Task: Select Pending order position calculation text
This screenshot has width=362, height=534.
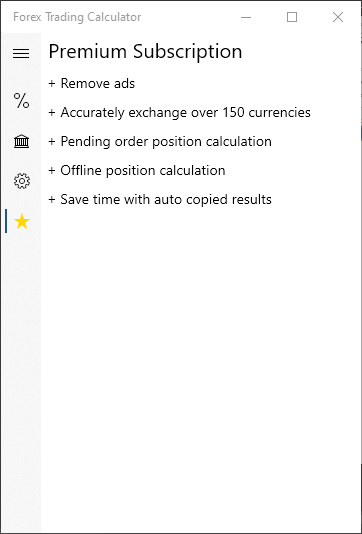Action: [160, 141]
